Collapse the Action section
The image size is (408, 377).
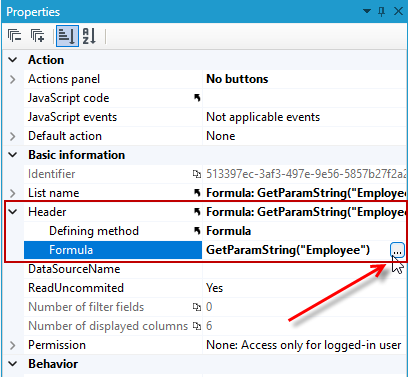coord(13,60)
